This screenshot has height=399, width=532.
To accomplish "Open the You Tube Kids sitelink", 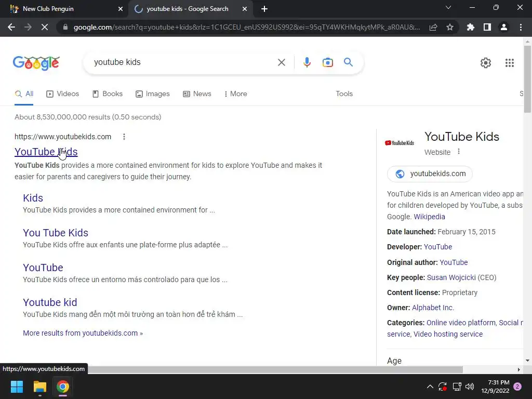I will [56, 233].
